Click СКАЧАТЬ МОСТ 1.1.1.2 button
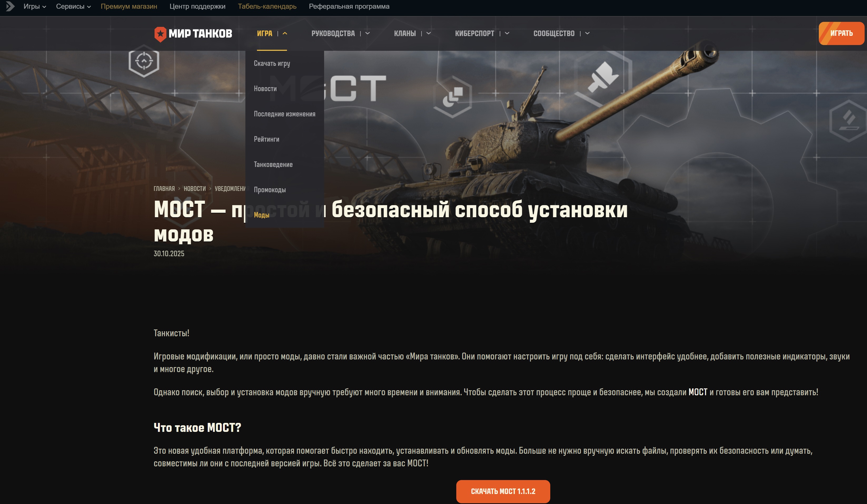This screenshot has height=504, width=867. (503, 491)
